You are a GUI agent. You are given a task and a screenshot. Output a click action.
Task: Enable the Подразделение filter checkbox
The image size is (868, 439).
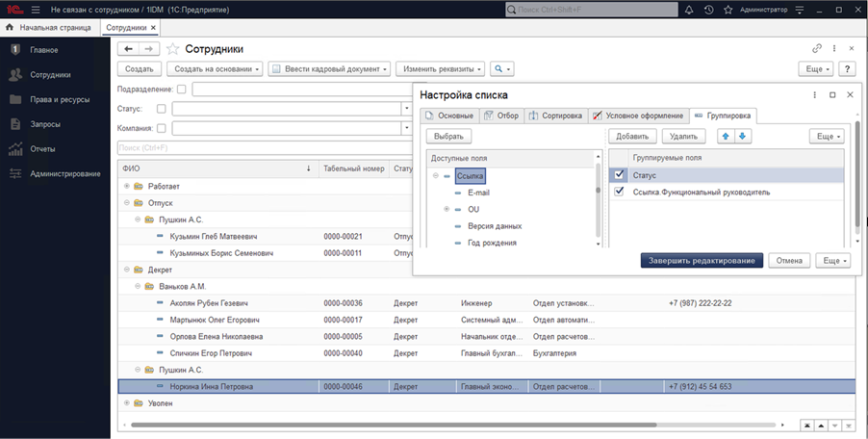tap(181, 90)
